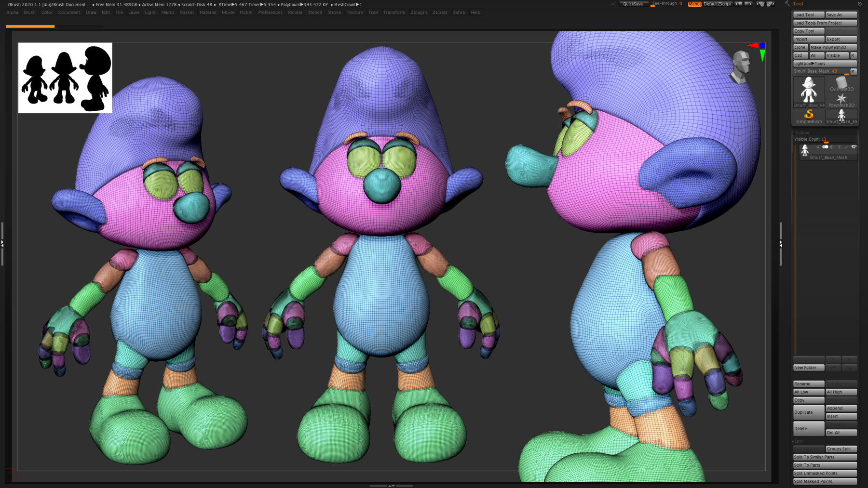Click Split To Similar Parts

pos(825,457)
